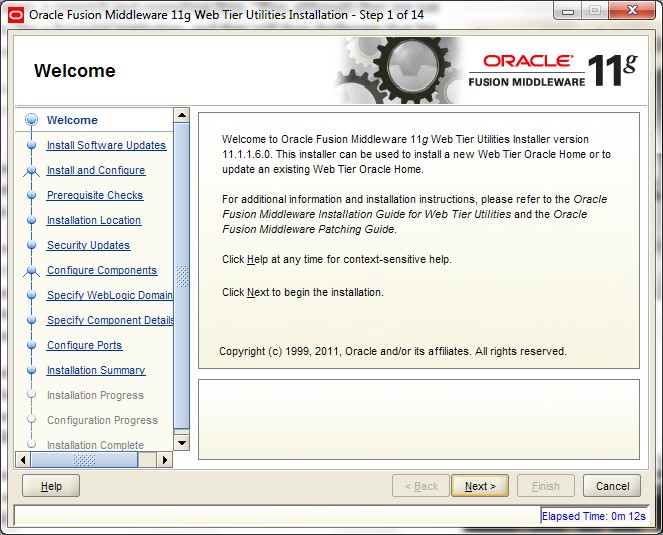The width and height of the screenshot is (663, 535).
Task: Click the Configure Ports step bullet
Action: 31,345
